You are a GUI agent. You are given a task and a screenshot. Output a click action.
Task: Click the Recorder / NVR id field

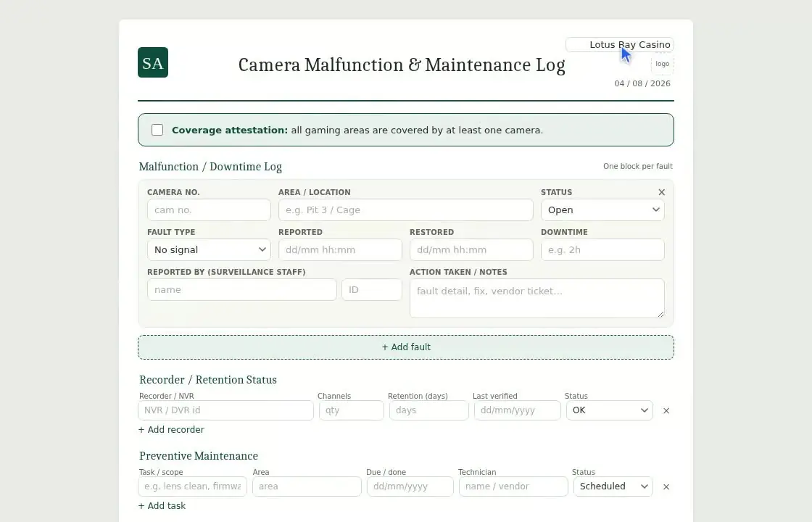(225, 410)
